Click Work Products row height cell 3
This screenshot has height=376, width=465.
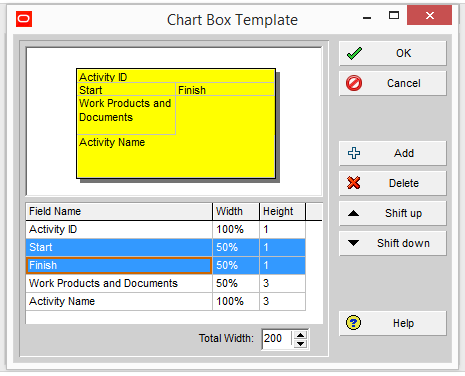(x=282, y=284)
